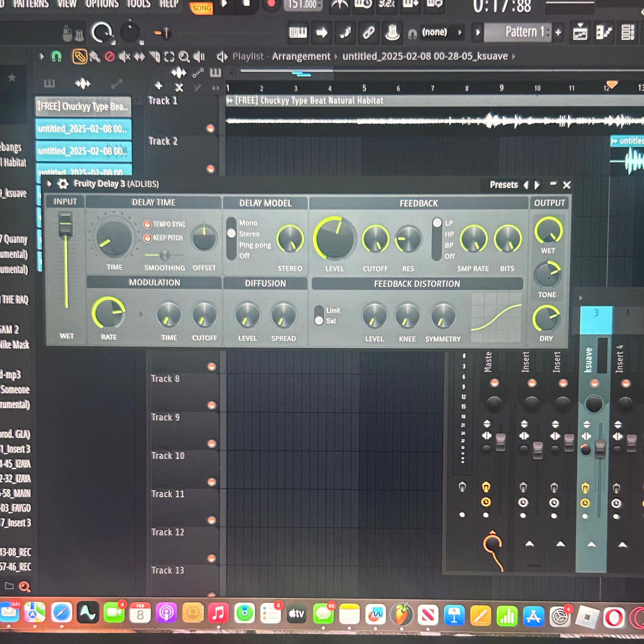Click the browser search magnifier icon
Screen dimensions: 644x644
(x=25, y=586)
